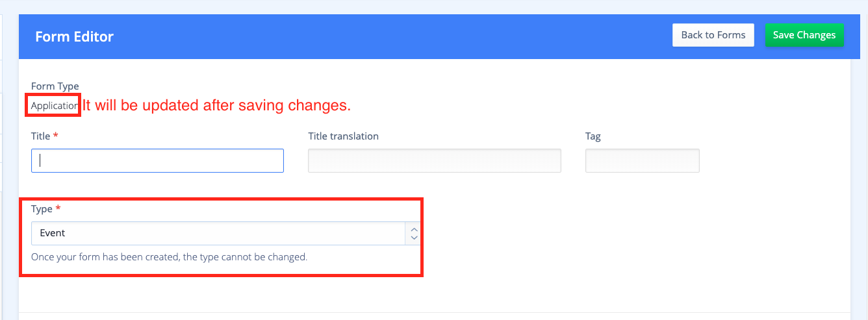Viewport: 868px width, 320px height.
Task: Focus the Title input field
Action: pos(157,160)
